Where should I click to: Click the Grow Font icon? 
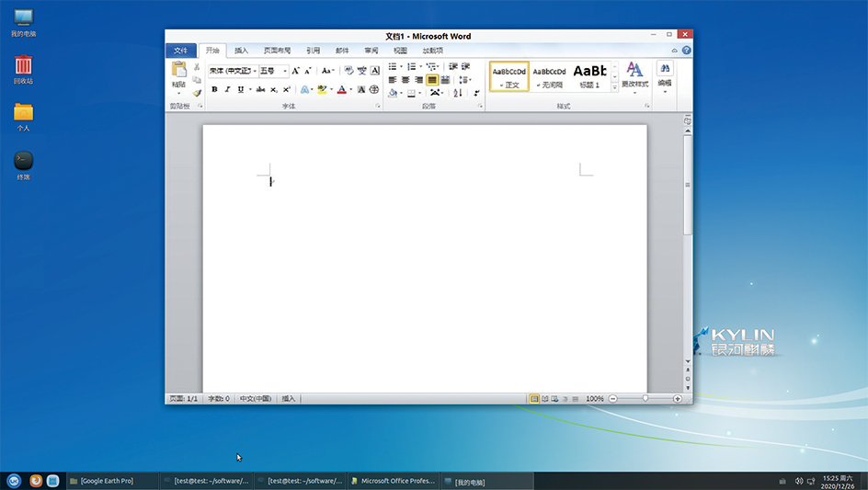coord(295,70)
